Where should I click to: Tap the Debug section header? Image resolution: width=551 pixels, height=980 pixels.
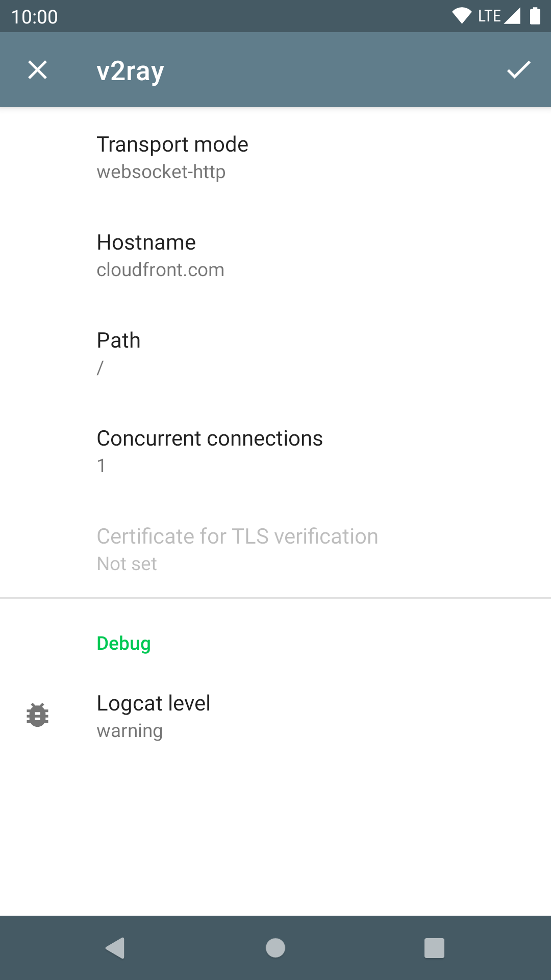click(123, 644)
